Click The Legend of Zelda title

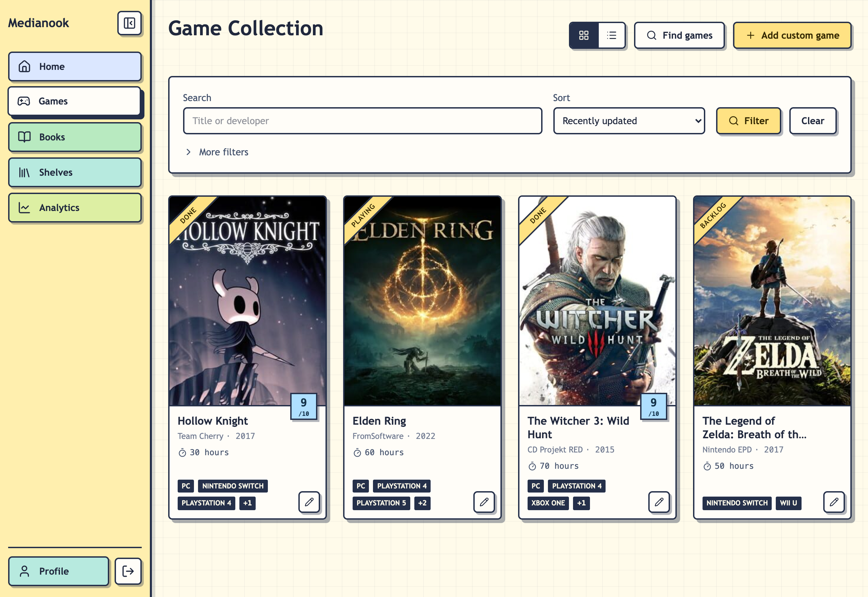[754, 427]
